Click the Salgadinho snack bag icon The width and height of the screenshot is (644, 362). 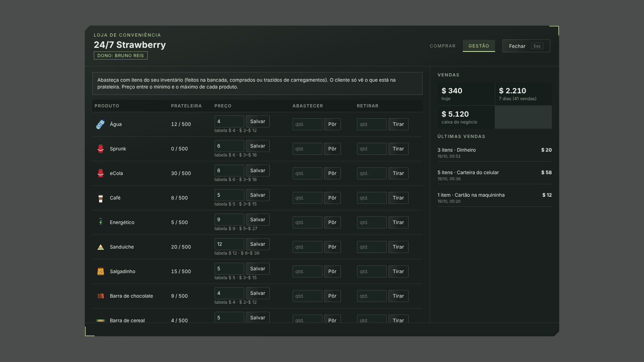(x=101, y=271)
